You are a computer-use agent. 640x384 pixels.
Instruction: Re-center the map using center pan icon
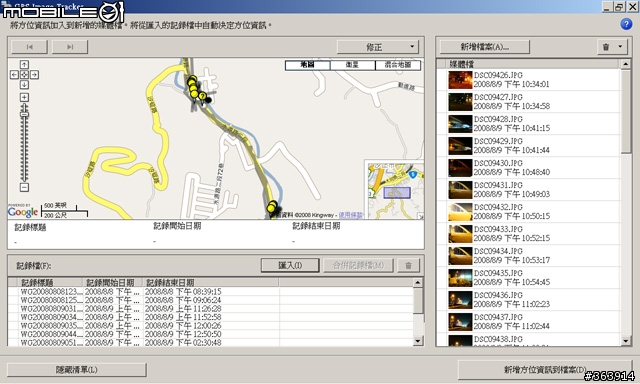pyautogui.click(x=24, y=75)
